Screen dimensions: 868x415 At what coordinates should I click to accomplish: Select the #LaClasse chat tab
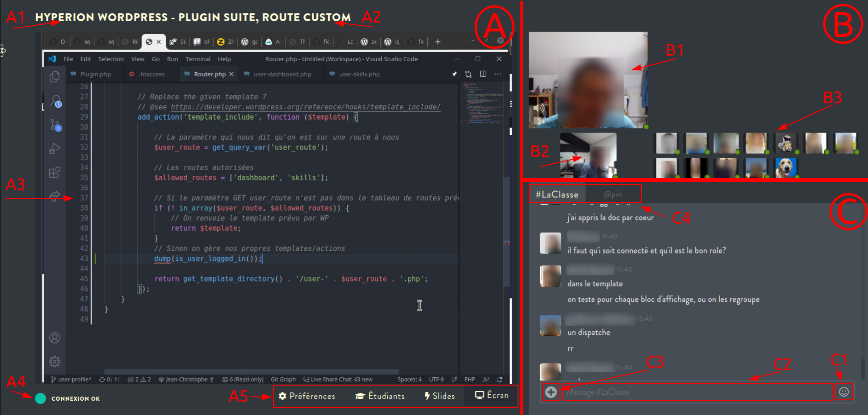coord(557,194)
